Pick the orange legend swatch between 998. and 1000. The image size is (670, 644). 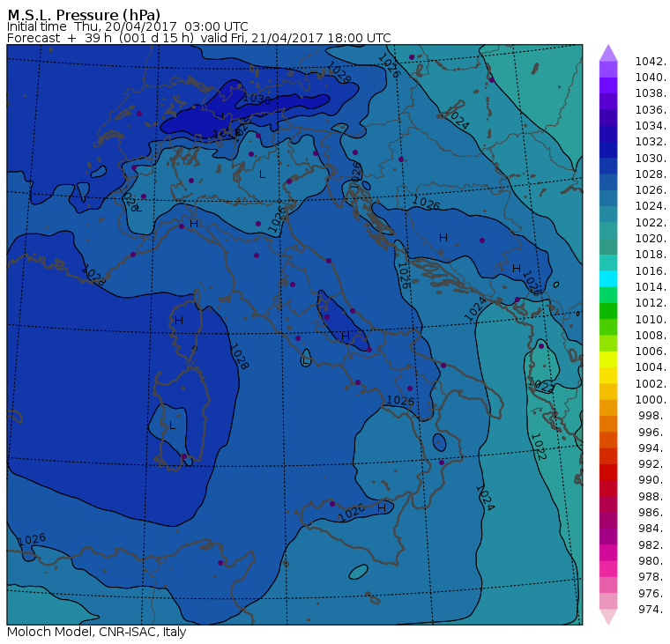[x=608, y=408]
